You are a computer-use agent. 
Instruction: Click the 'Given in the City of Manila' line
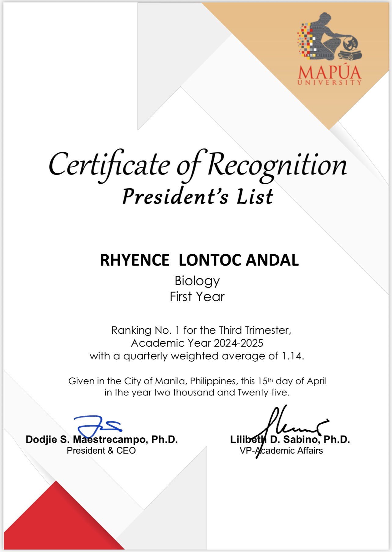coord(197,381)
